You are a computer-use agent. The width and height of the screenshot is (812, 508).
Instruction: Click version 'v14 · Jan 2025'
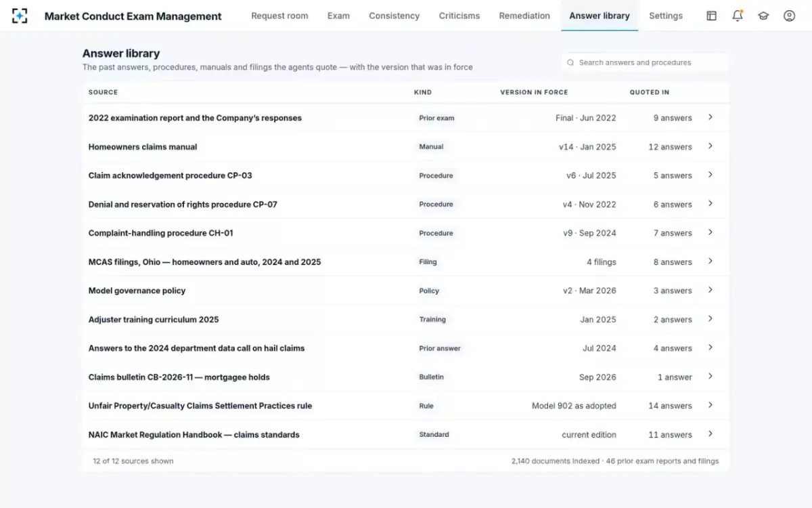587,147
